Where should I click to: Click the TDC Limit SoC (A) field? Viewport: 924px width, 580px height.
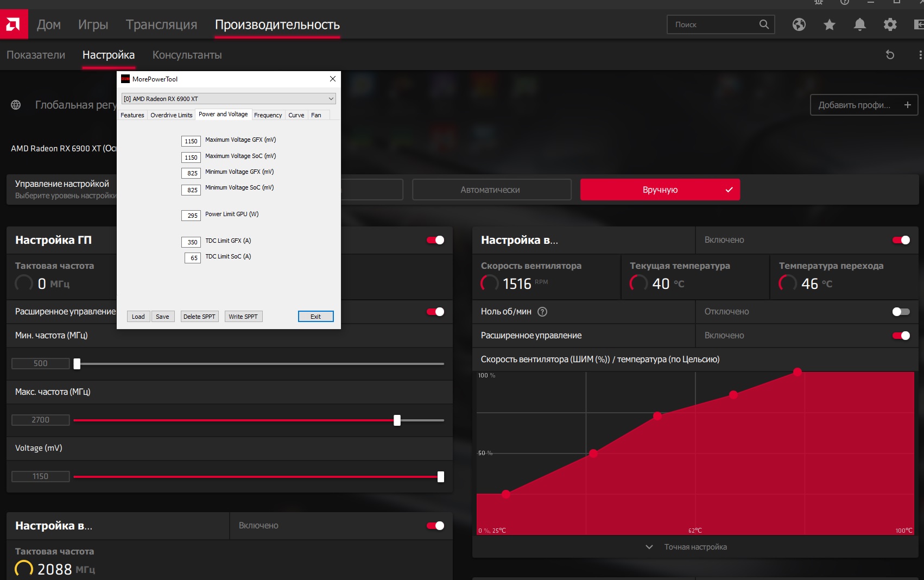point(193,258)
